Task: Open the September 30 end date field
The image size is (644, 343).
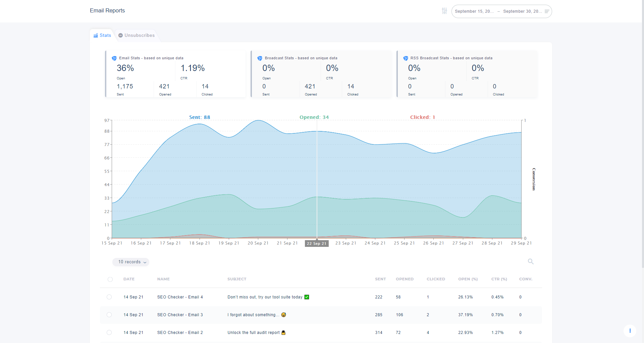Action: point(522,11)
